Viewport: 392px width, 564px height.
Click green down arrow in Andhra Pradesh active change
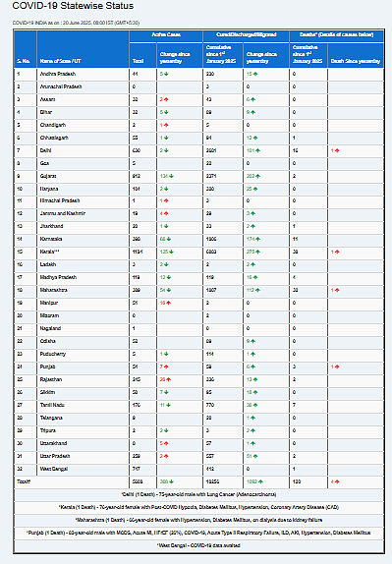(x=166, y=74)
